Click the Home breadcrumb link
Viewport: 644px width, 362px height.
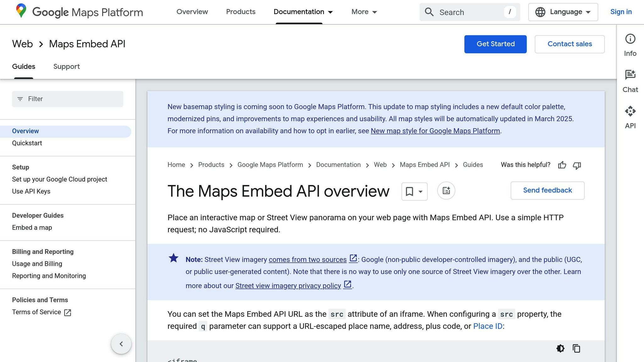click(176, 165)
